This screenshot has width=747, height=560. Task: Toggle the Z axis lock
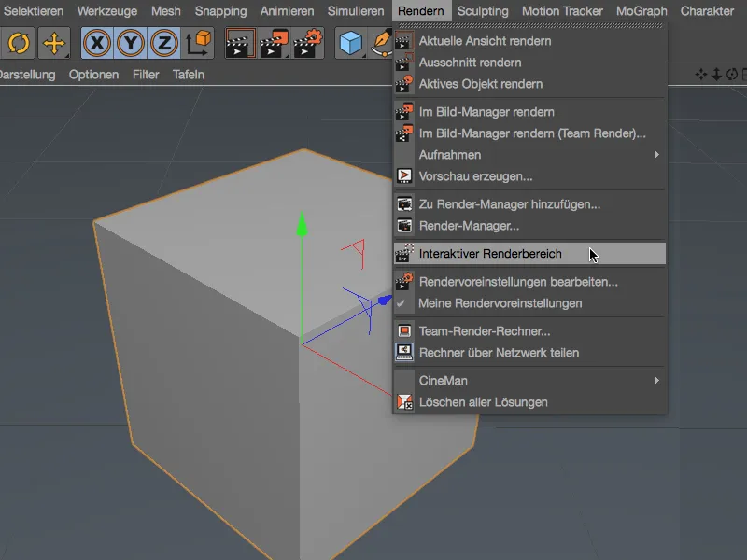tap(164, 43)
